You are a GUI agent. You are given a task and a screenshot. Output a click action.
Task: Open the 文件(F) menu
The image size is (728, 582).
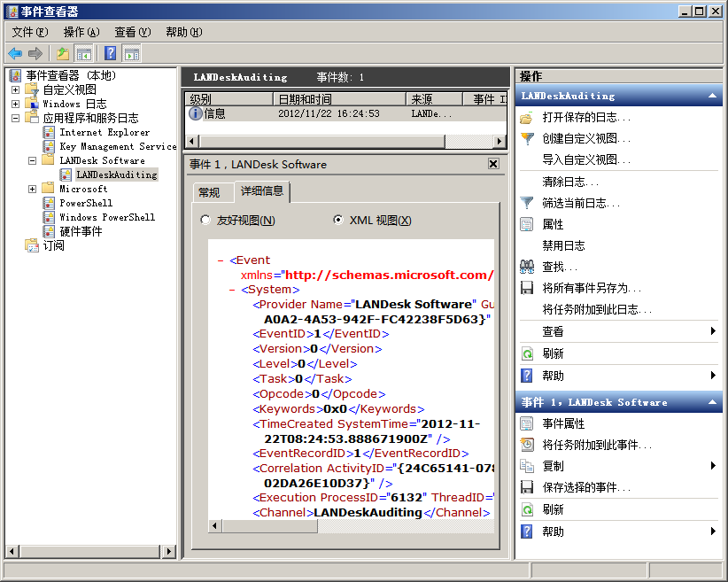(x=30, y=32)
